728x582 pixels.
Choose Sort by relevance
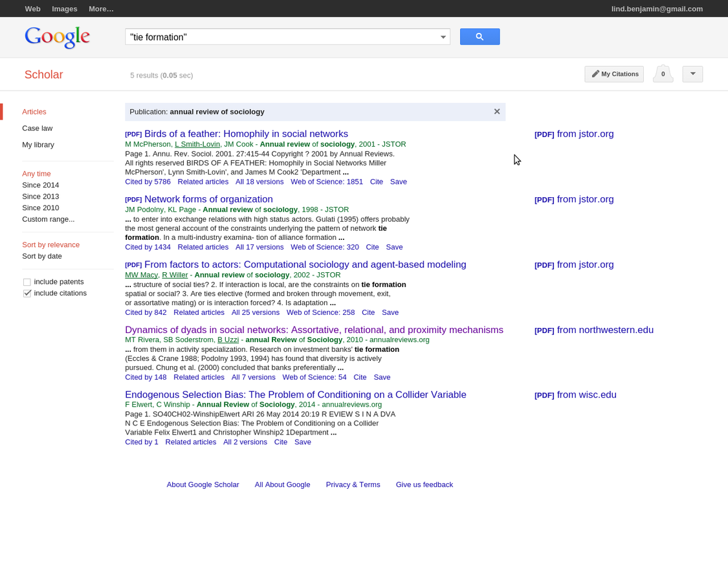tap(50, 244)
